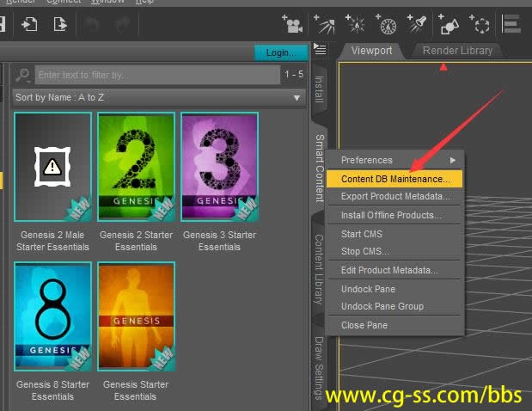Select Genesis 8 Starter Essentials thumbnail

pos(52,316)
